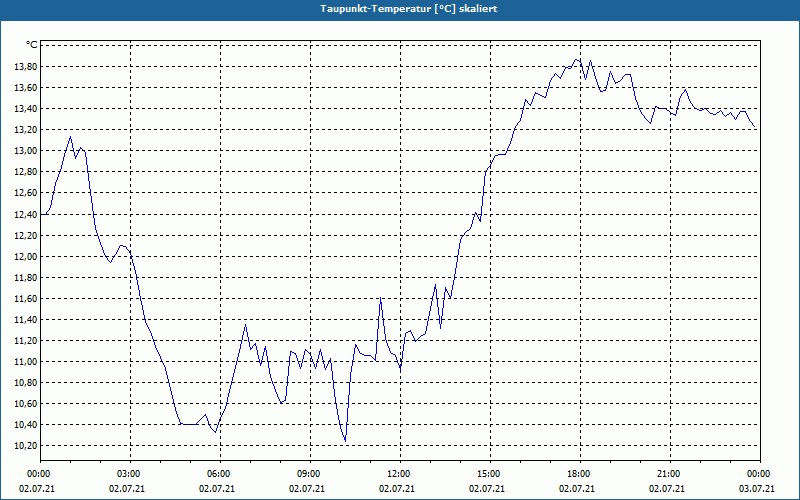Click the 12:00 time label
This screenshot has width=800, height=500.
click(x=399, y=473)
